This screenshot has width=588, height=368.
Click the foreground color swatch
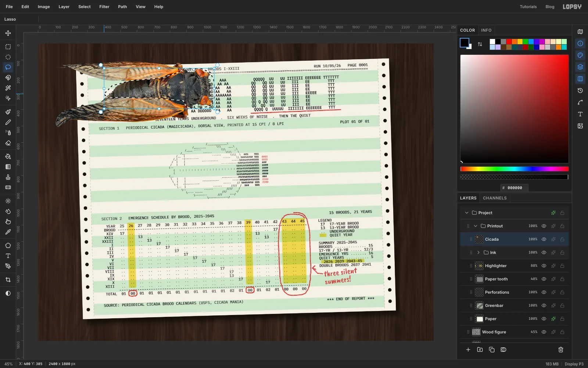tap(465, 43)
